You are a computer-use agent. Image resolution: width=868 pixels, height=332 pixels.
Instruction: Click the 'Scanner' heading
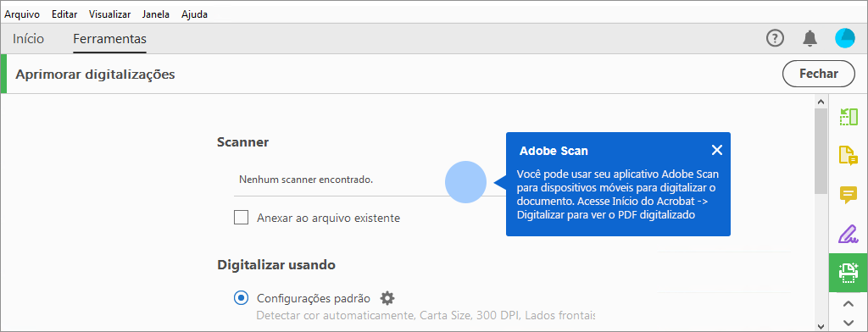point(243,142)
